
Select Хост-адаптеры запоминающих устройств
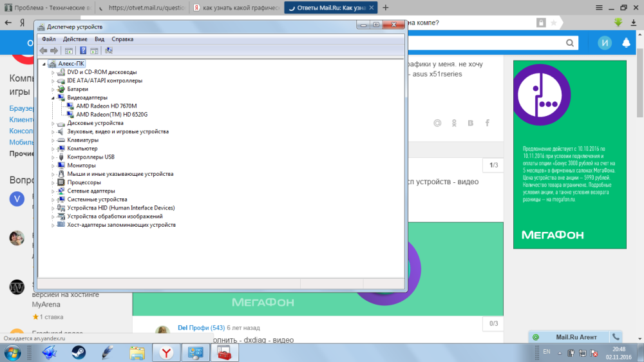click(x=121, y=225)
